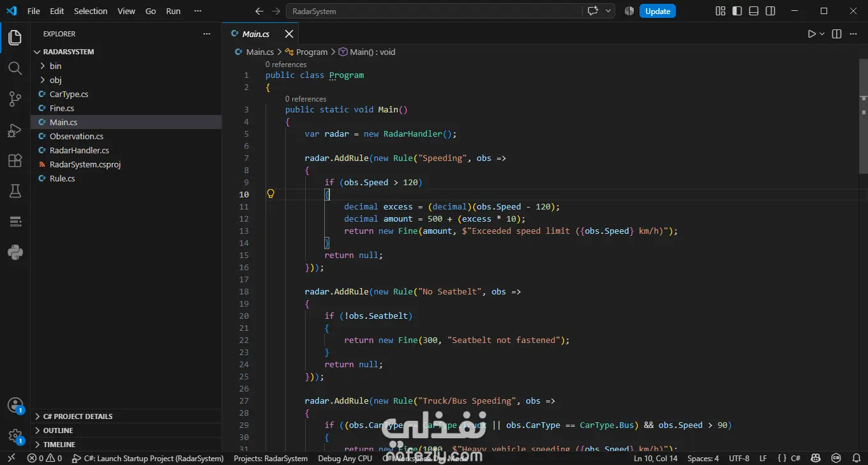The image size is (868, 465).
Task: Click the light bulb code action on line 10
Action: (271, 194)
